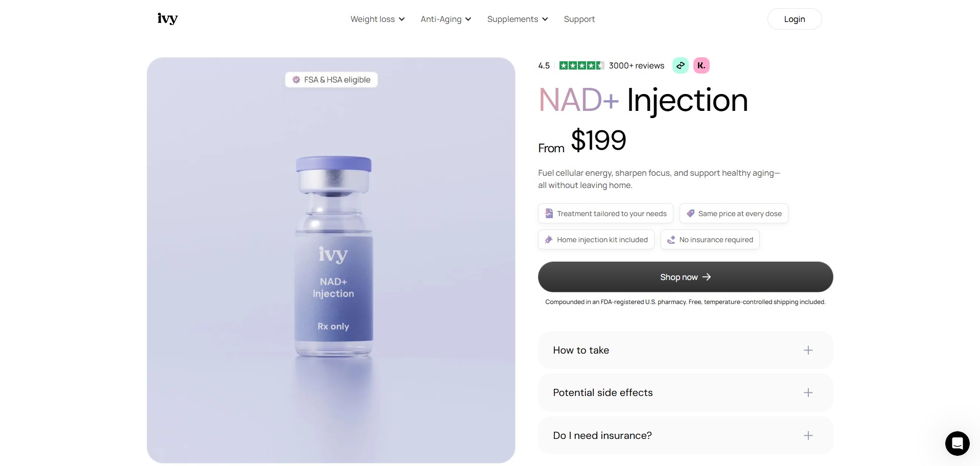Click the NAD+ Injection vial image
980x466 pixels.
point(334,255)
